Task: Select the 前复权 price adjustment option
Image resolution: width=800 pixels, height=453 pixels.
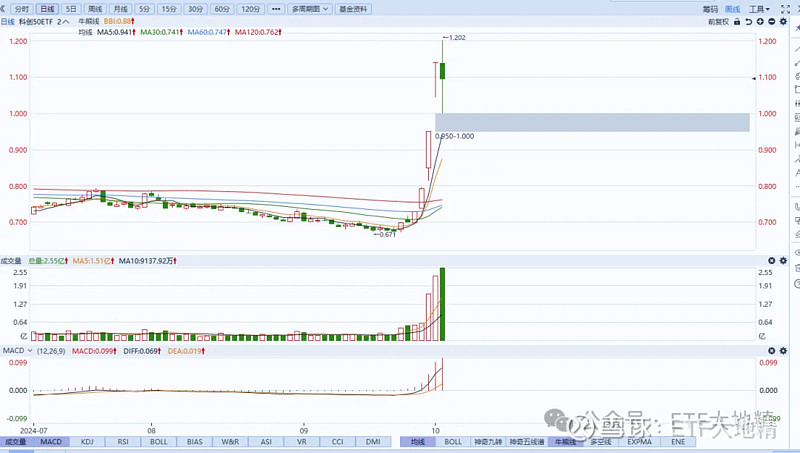Action: click(x=716, y=20)
